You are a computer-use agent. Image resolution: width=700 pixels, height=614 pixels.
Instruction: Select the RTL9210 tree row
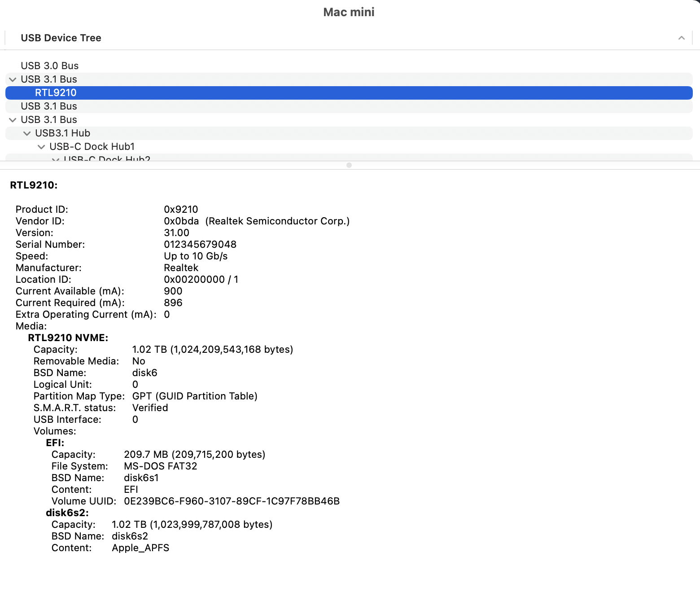click(x=349, y=93)
